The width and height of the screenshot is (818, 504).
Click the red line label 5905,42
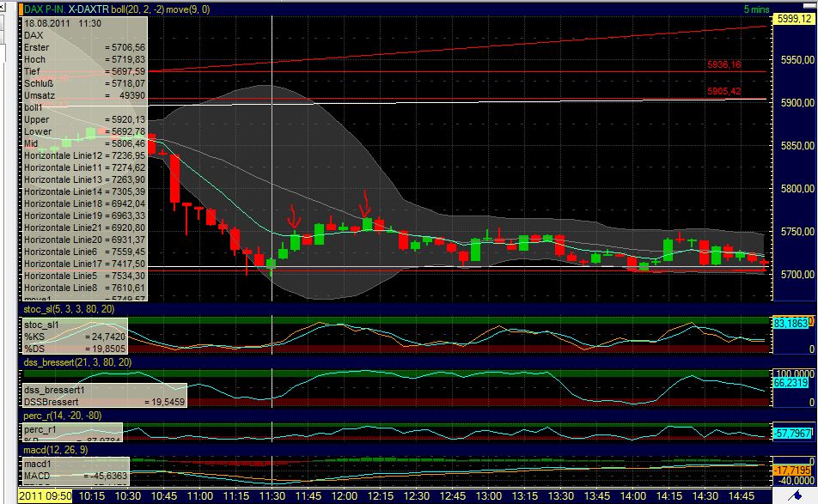724,91
